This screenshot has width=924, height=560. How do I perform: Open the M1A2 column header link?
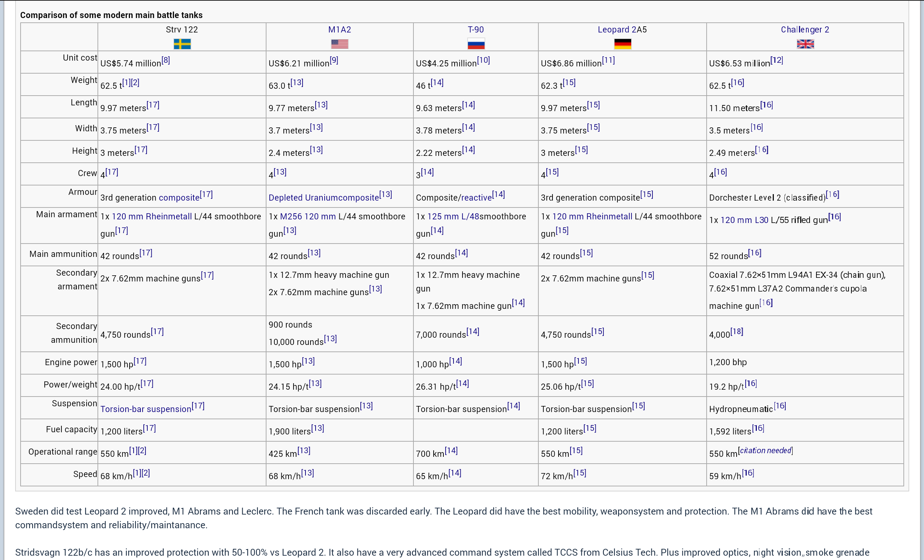pyautogui.click(x=340, y=30)
